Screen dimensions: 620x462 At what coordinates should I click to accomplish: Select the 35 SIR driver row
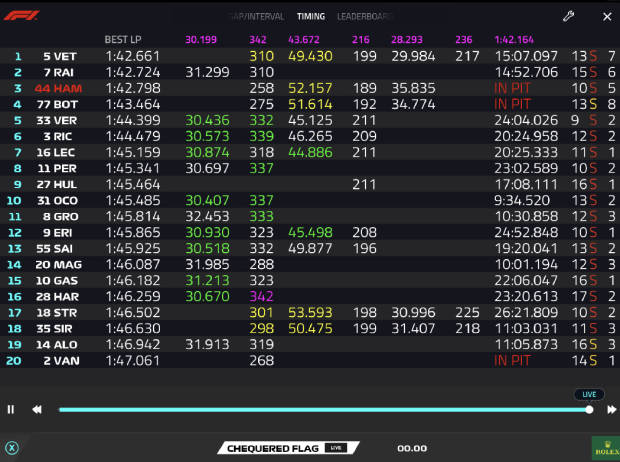pos(310,329)
